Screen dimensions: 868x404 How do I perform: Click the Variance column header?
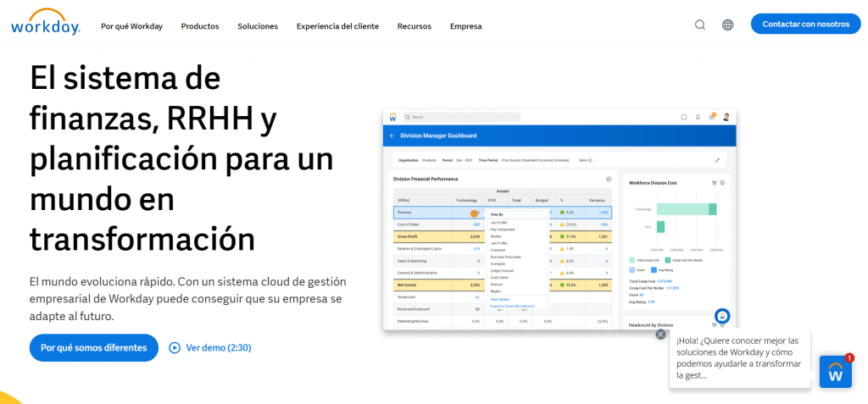(x=597, y=201)
